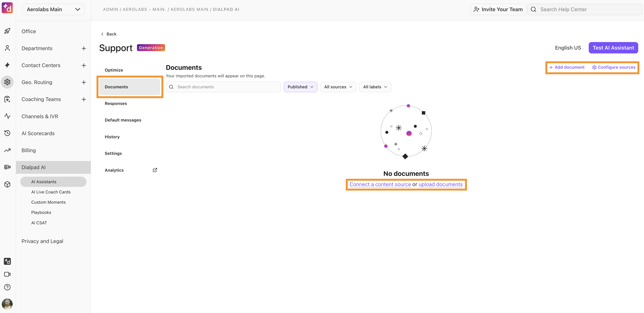Open the All labels filter dropdown
This screenshot has width=644, height=313.
coord(375,87)
